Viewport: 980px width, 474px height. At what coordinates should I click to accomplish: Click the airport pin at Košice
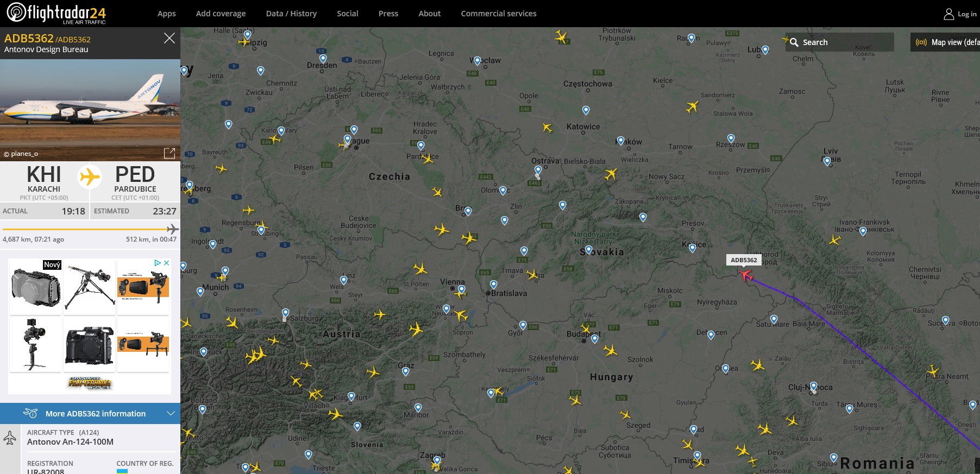[x=692, y=248]
